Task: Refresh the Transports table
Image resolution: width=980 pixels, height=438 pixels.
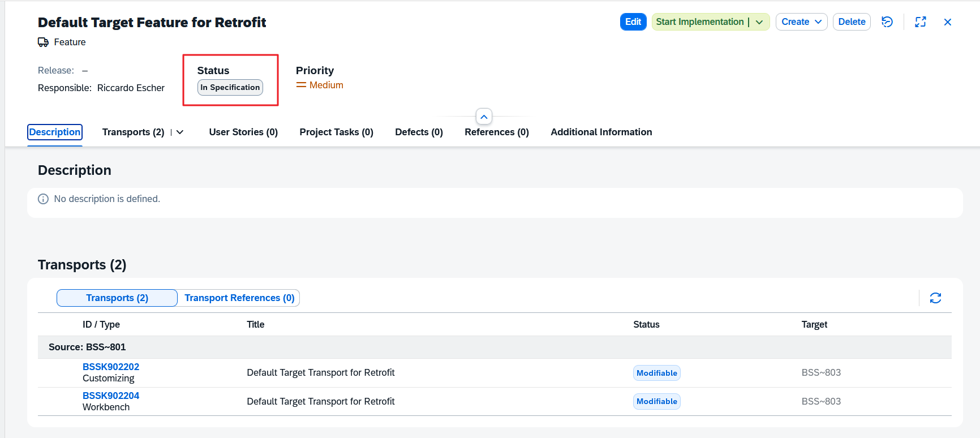Action: [935, 298]
